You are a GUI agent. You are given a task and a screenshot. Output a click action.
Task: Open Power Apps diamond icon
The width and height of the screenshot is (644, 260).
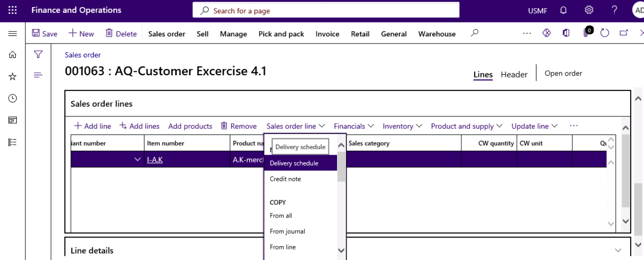(x=547, y=33)
